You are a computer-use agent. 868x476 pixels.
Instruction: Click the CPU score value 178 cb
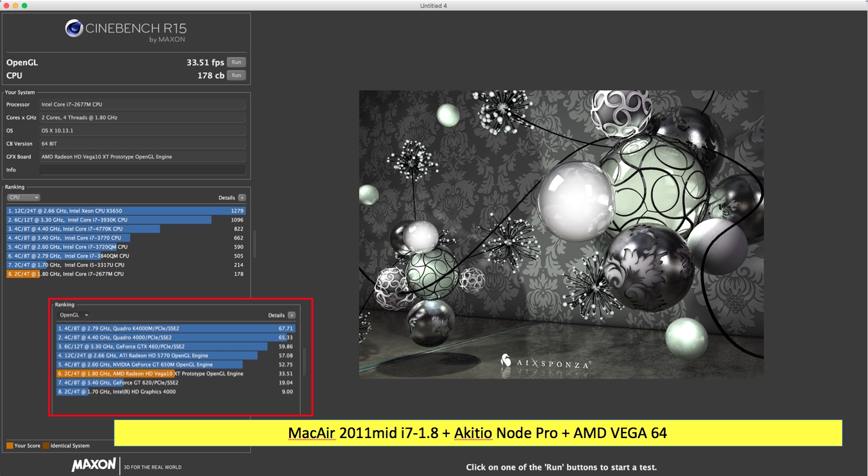pos(211,75)
